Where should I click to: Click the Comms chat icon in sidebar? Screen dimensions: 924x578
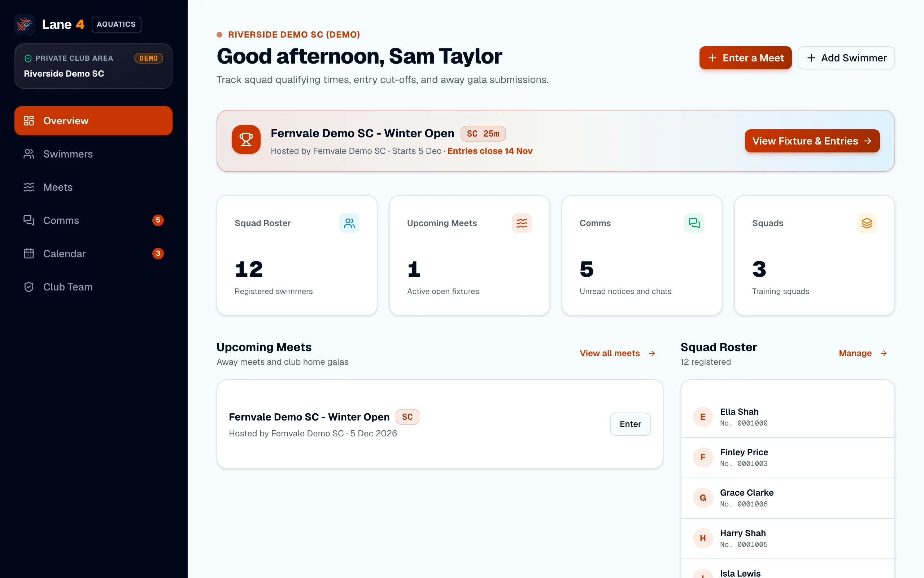pos(29,221)
